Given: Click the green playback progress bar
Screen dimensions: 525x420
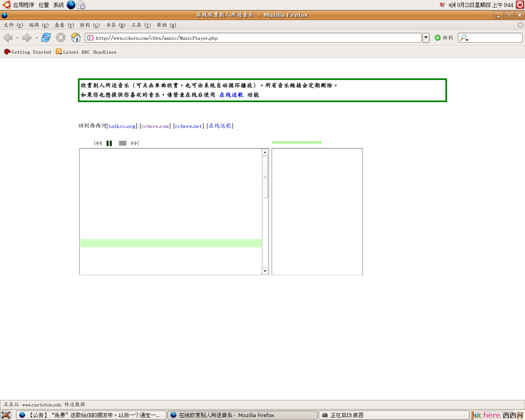Looking at the screenshot, I should coord(297,142).
